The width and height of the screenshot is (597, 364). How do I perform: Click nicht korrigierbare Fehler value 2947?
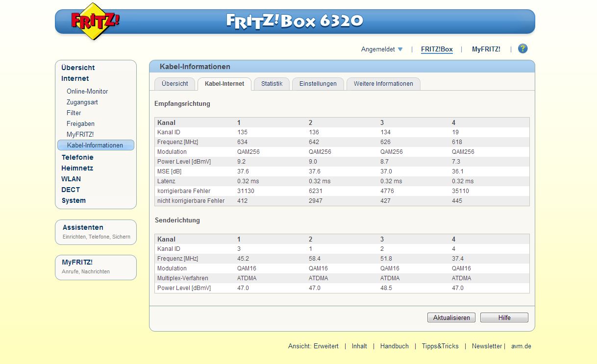pos(316,201)
